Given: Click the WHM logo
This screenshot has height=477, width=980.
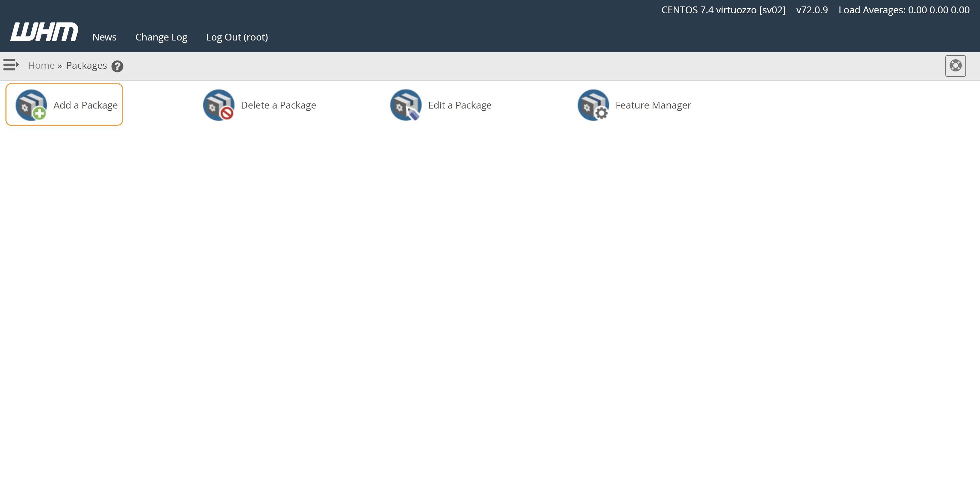Looking at the screenshot, I should click(x=44, y=32).
